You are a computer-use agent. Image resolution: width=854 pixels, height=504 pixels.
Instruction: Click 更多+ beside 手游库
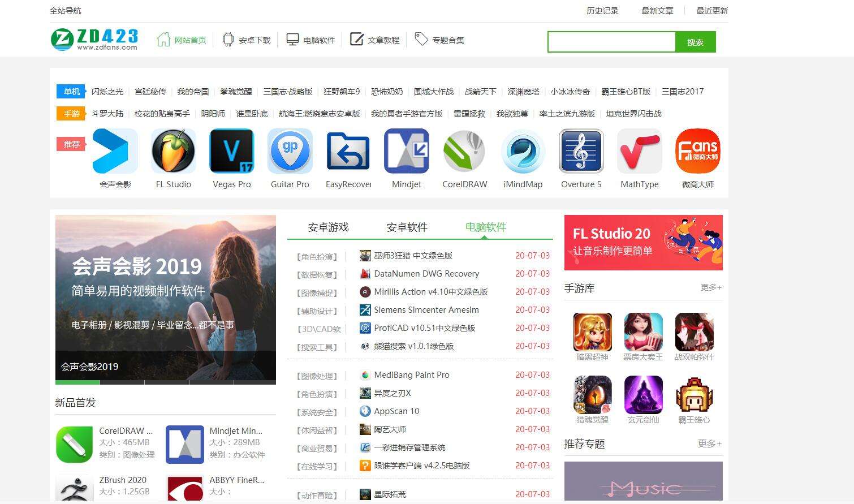[711, 287]
